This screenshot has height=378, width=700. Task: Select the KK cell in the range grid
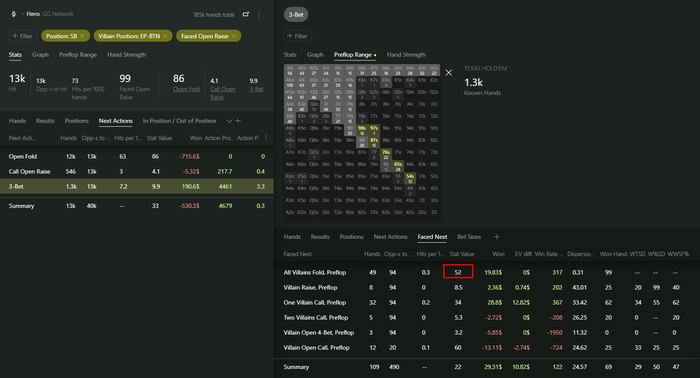coord(302,83)
